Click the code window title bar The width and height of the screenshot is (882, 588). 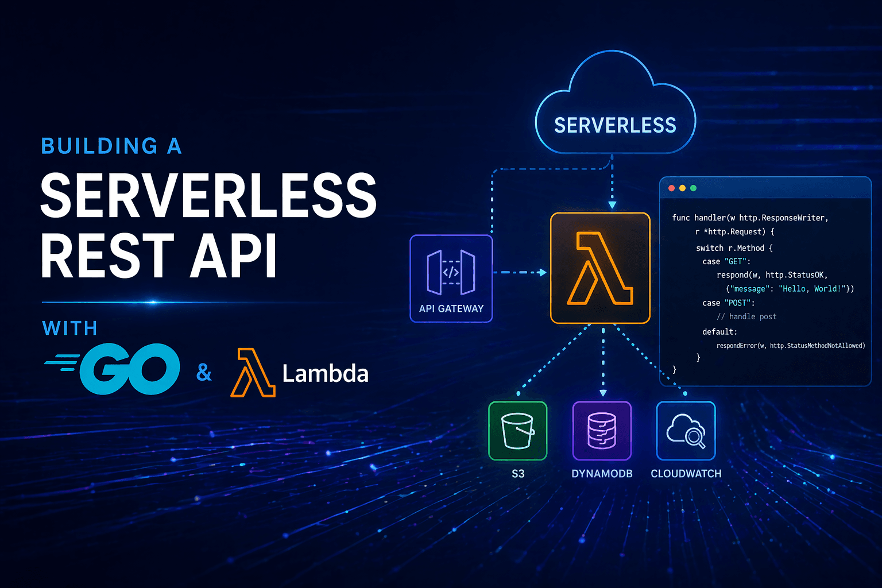click(765, 188)
